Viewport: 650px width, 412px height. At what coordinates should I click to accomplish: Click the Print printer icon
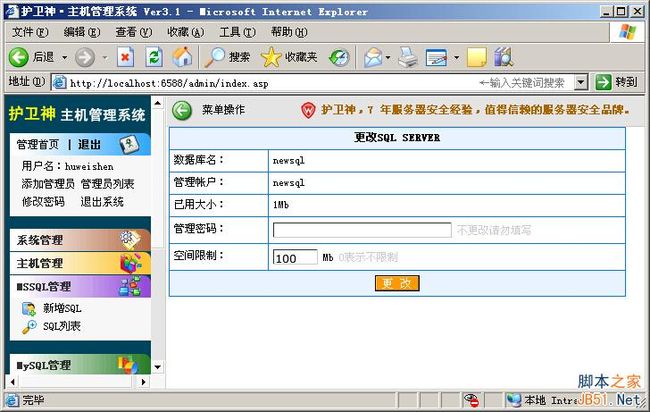coord(408,57)
